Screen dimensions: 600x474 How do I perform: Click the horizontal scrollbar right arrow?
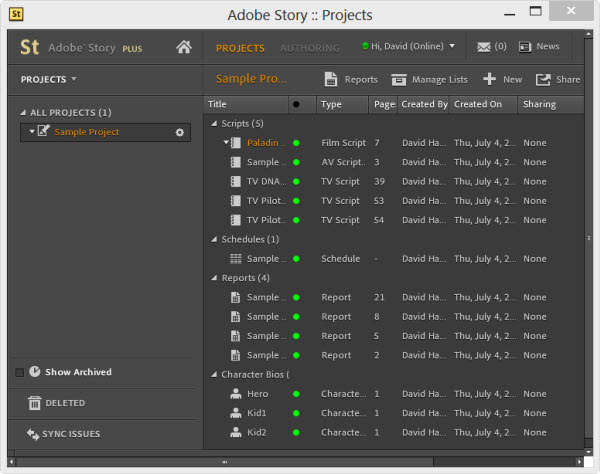point(579,462)
